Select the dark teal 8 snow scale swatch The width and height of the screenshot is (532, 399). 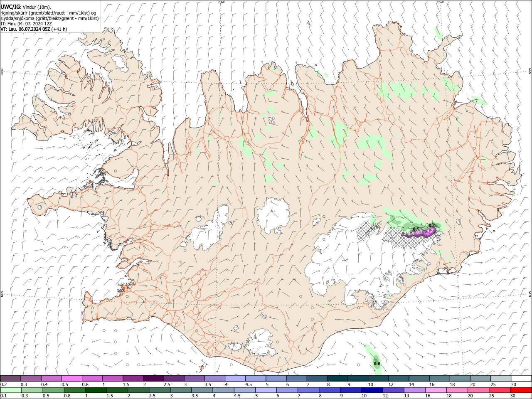[337, 379]
